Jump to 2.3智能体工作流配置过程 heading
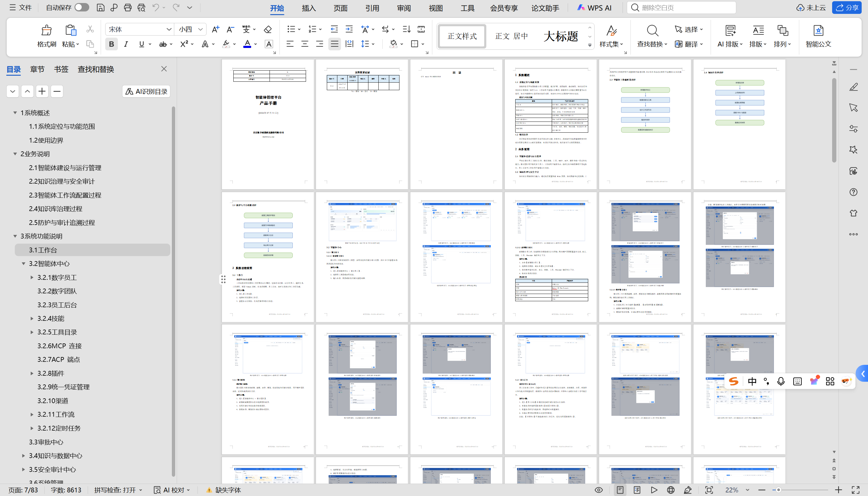This screenshot has height=496, width=868. click(65, 195)
